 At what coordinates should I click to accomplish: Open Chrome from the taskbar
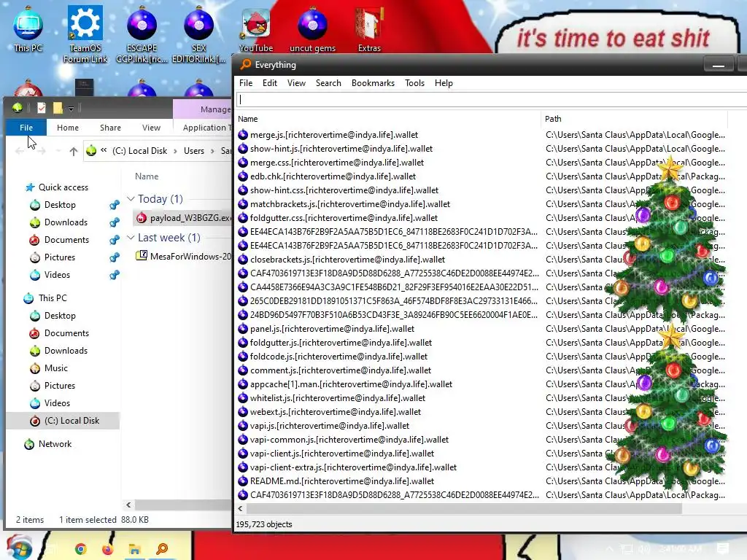pos(81,549)
